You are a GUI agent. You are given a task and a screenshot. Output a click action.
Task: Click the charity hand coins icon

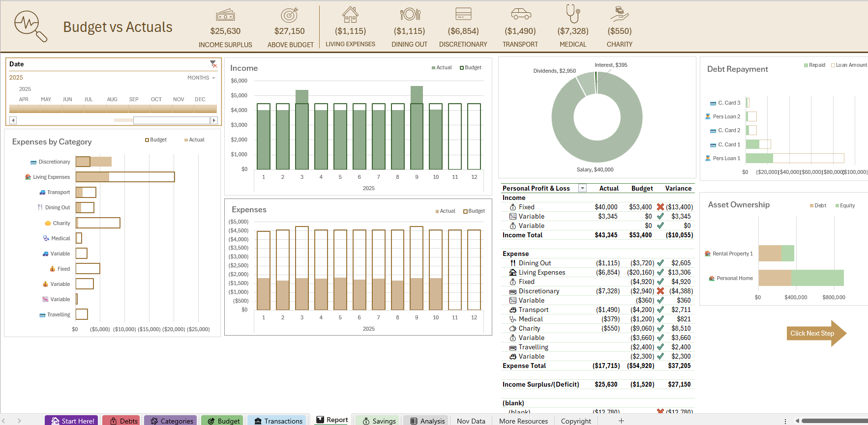point(620,14)
